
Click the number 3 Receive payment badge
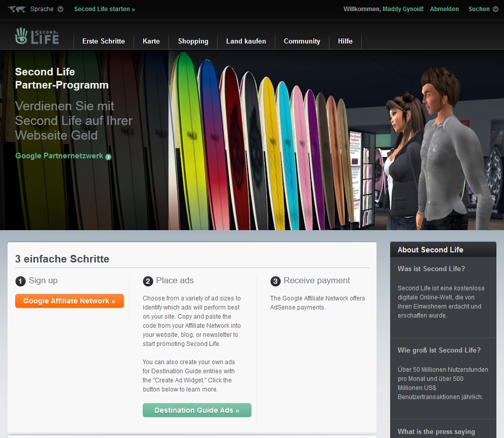tap(275, 281)
